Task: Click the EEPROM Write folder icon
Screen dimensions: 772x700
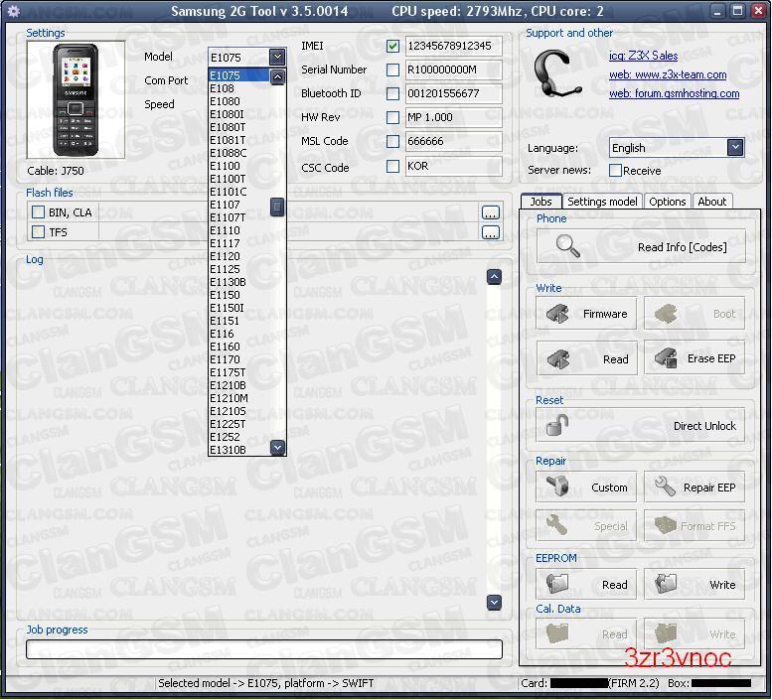Action: [x=666, y=584]
